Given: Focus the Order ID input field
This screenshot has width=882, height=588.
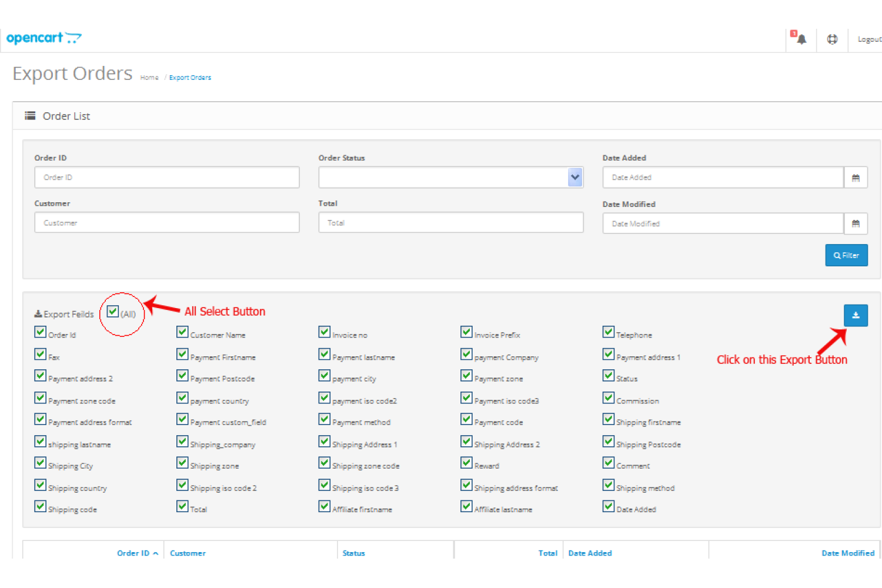Looking at the screenshot, I should click(x=167, y=178).
